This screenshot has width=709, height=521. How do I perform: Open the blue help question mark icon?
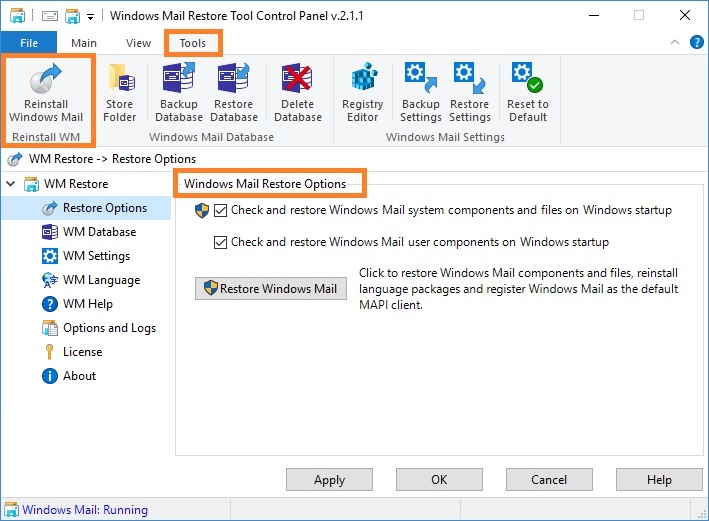coord(696,43)
